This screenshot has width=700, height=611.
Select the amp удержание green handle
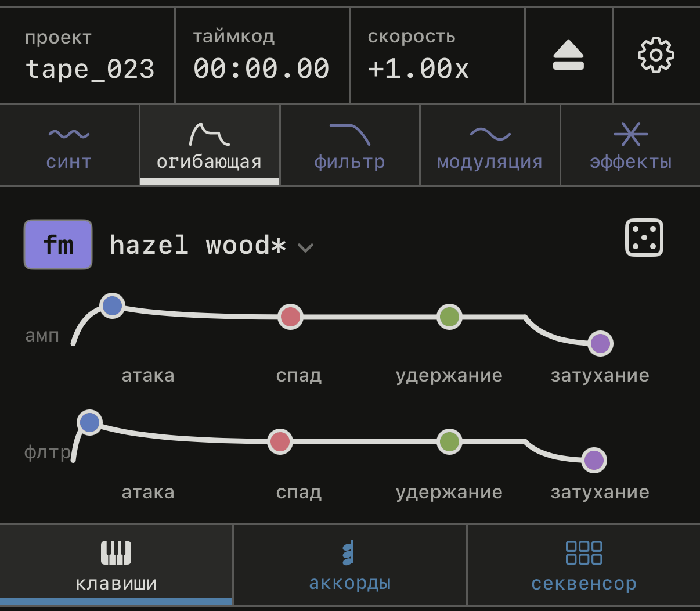(449, 317)
